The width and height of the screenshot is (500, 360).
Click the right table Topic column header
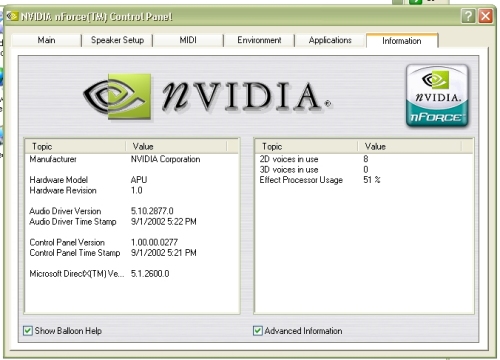[x=307, y=146]
